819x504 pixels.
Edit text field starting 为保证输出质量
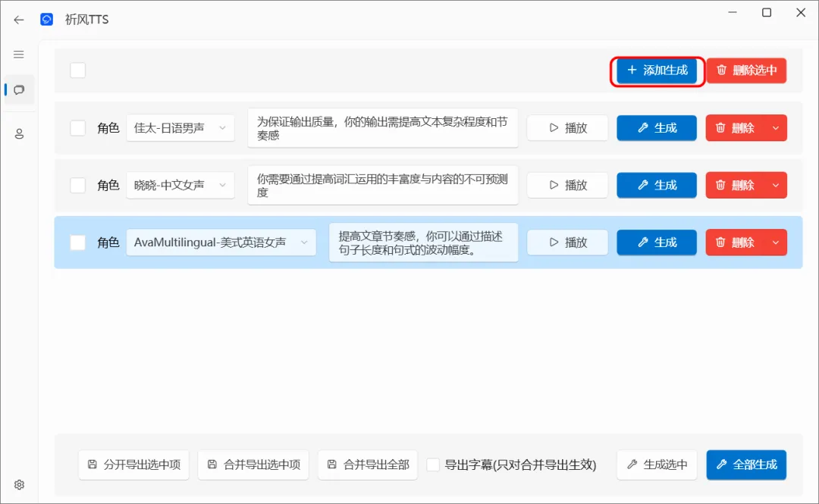tap(383, 128)
